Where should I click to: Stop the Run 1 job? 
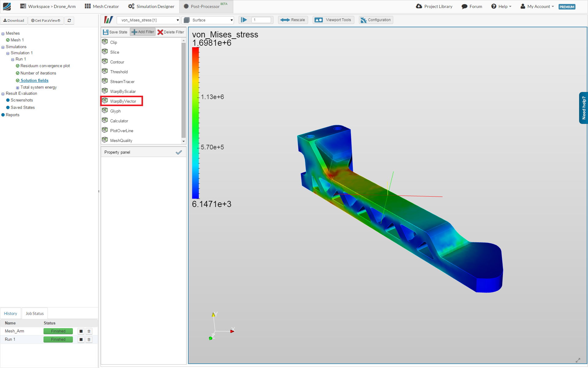click(81, 339)
